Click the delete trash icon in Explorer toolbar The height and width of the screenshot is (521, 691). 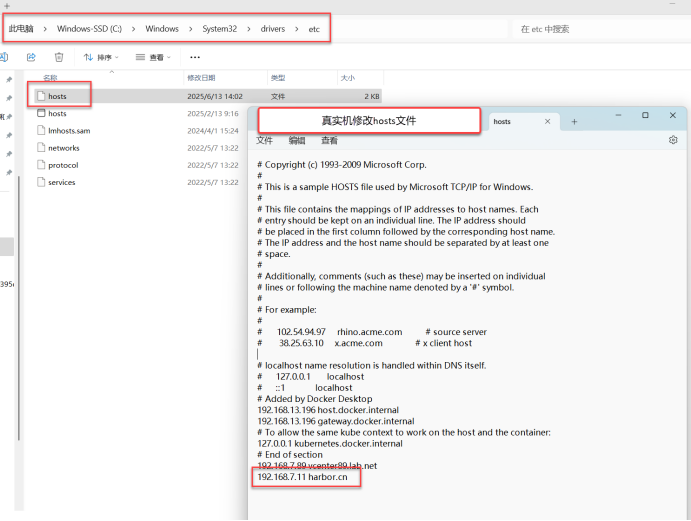point(59,58)
